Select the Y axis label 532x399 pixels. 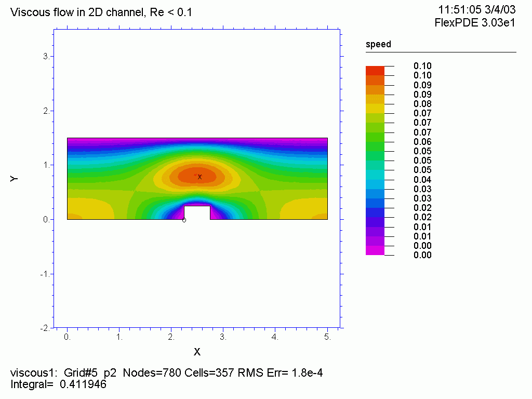15,178
